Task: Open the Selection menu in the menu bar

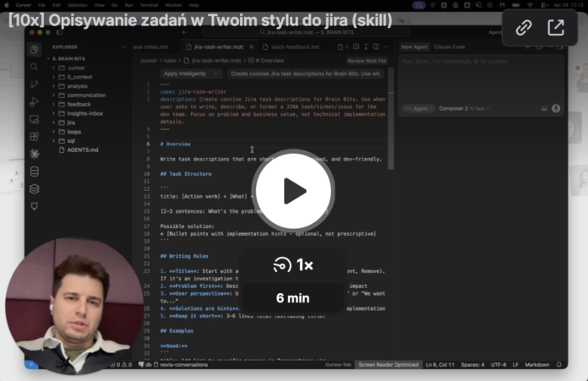Action: 77,5
